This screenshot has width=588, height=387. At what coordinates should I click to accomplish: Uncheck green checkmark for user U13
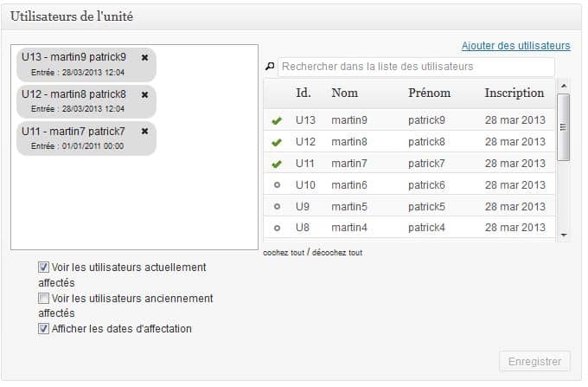277,121
